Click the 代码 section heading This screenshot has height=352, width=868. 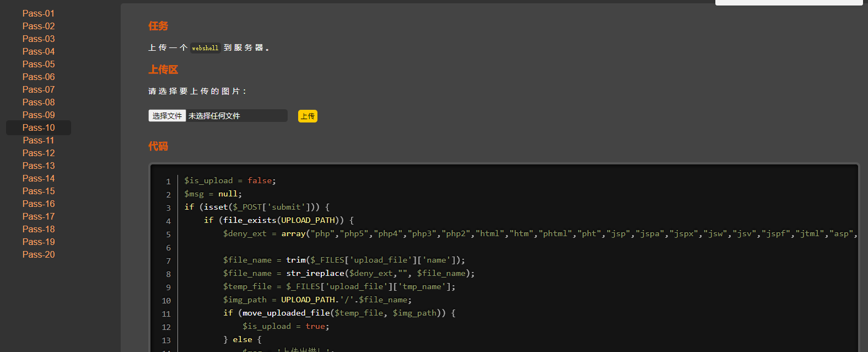tap(158, 146)
